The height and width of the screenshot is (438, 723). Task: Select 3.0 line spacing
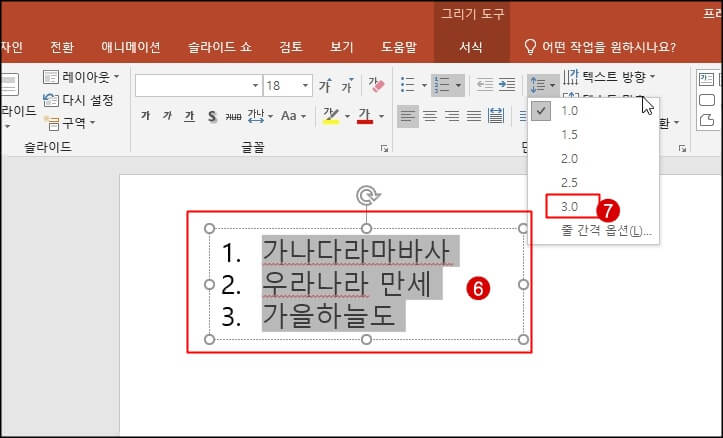coord(593,206)
